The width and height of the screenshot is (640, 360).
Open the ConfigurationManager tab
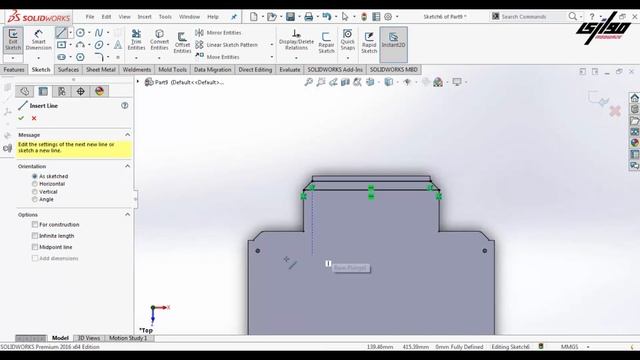(x=62, y=91)
